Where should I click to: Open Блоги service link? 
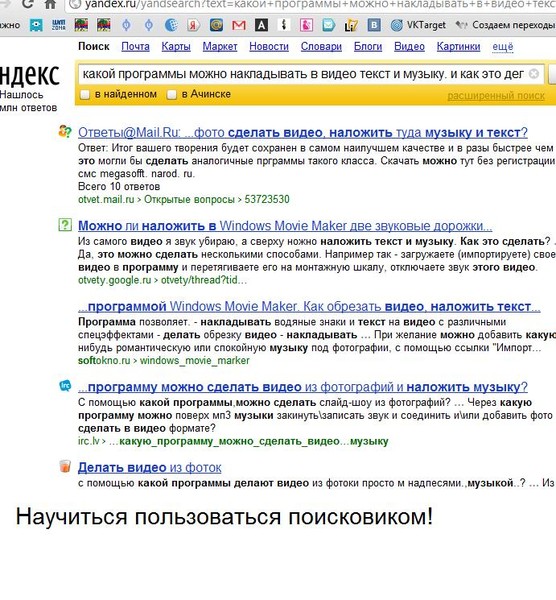click(368, 47)
